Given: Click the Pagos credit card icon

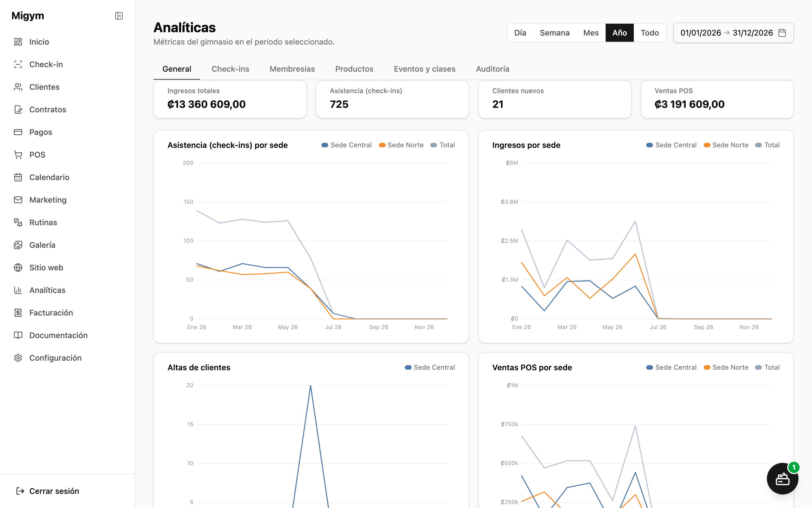Looking at the screenshot, I should [18, 132].
